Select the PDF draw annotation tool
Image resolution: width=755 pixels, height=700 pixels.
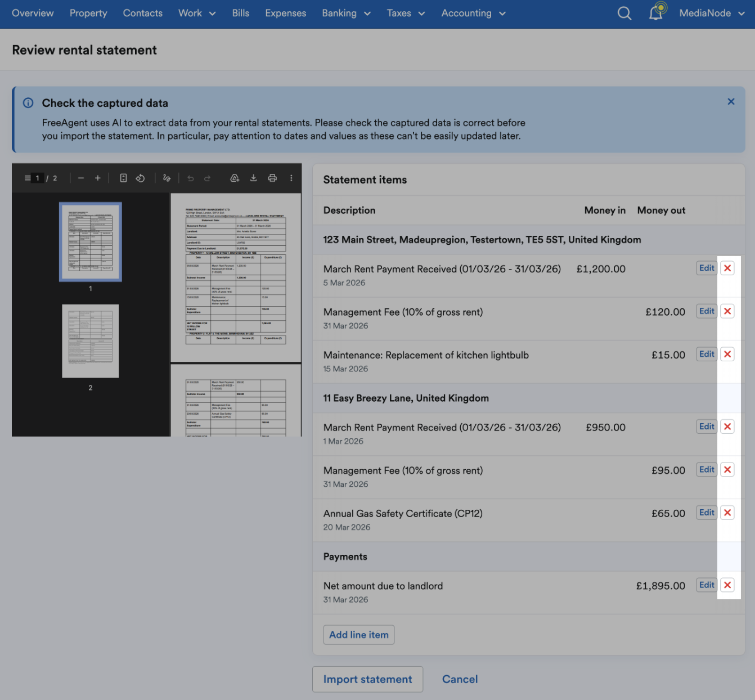pos(167,178)
